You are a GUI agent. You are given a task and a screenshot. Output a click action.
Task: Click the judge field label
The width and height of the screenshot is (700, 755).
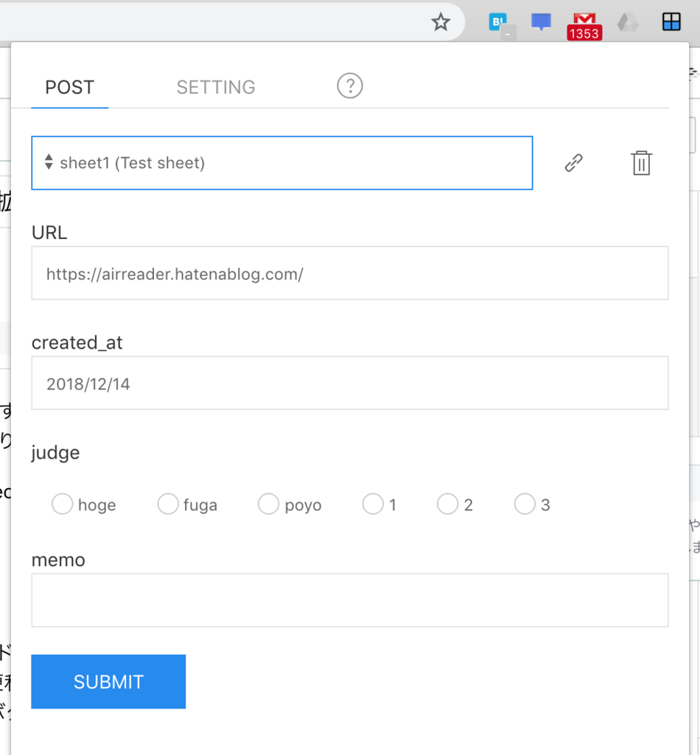55,453
